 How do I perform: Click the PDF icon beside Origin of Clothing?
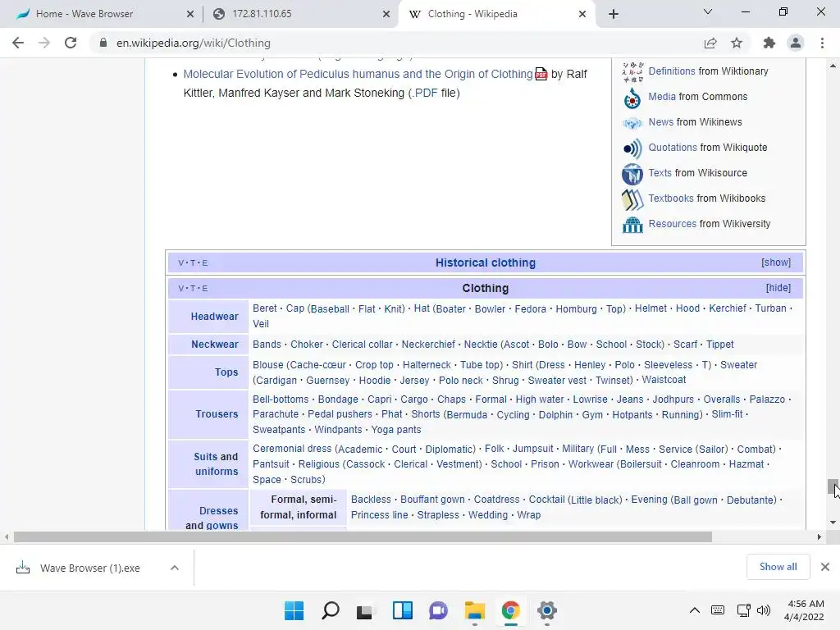pyautogui.click(x=541, y=74)
